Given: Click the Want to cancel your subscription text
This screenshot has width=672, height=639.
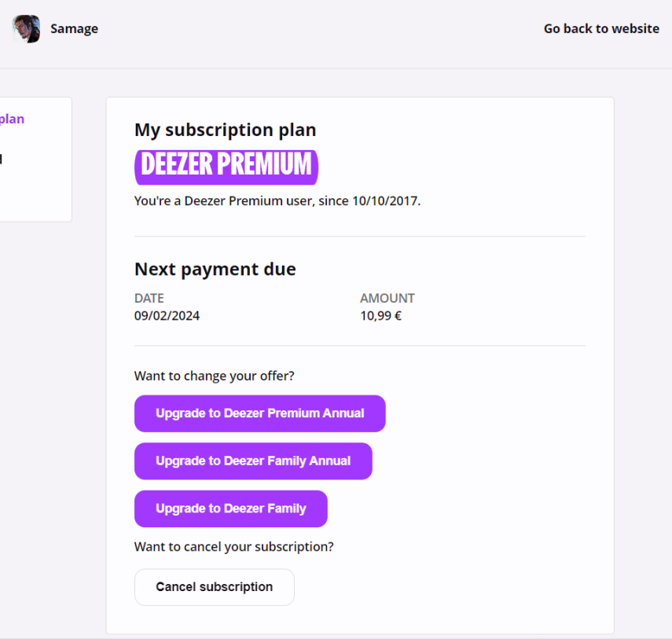Looking at the screenshot, I should coord(233,546).
